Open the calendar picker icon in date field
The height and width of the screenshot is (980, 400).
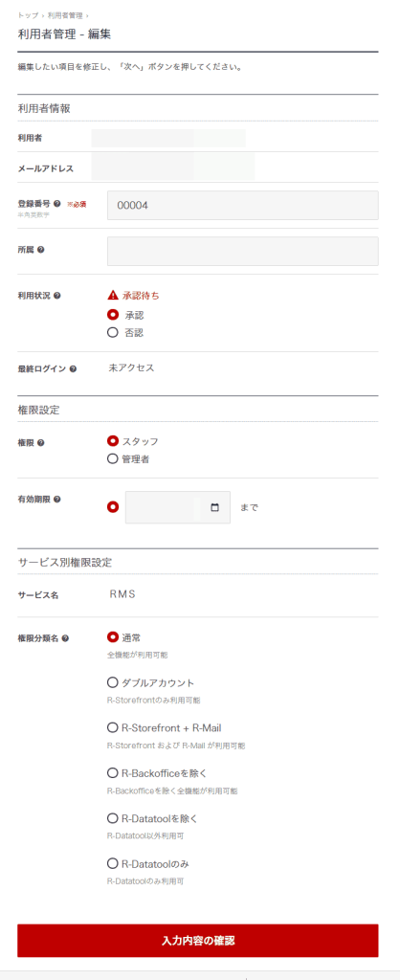pos(215,507)
